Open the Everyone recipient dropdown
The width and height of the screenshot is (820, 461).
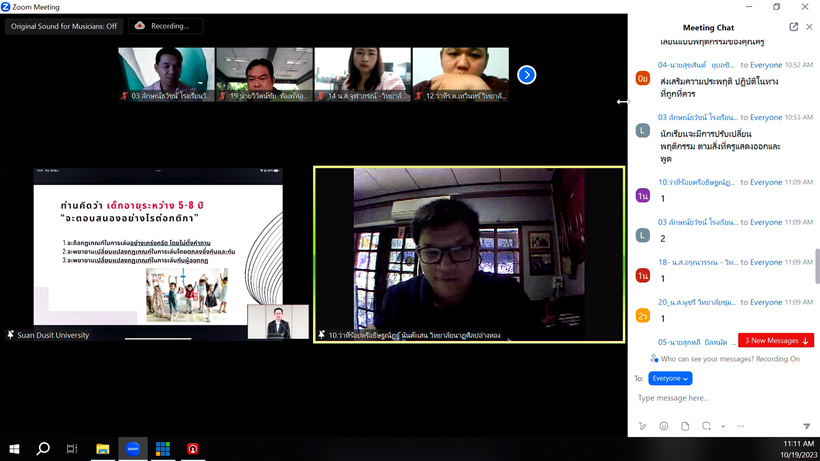669,379
